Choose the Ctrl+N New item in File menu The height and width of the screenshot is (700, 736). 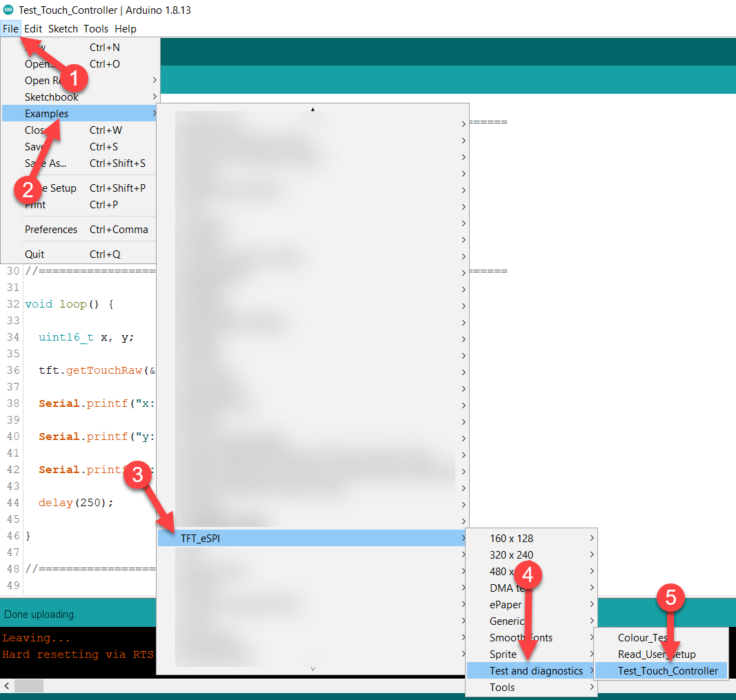[x=79, y=48]
